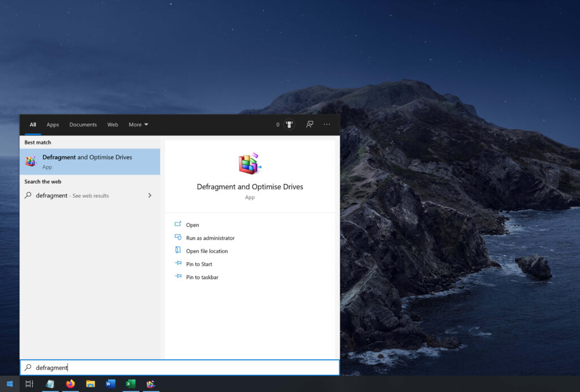Open the rewards trophy icon
The height and width of the screenshot is (392, 580).
289,125
